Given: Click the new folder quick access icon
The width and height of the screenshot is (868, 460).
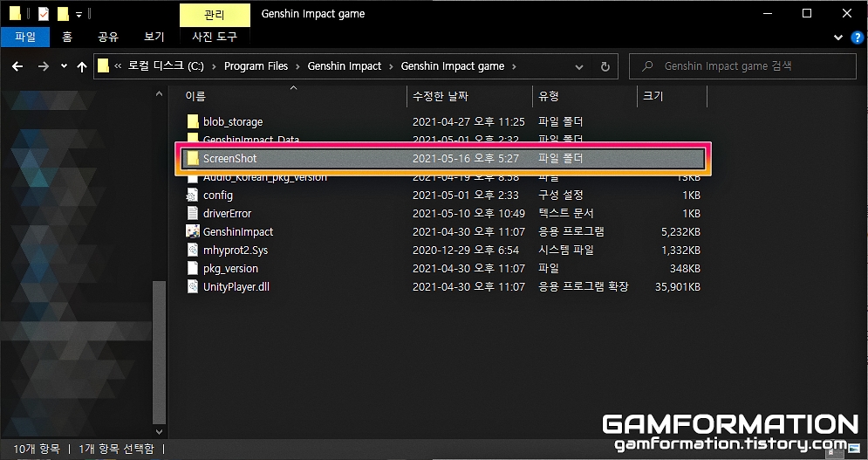Looking at the screenshot, I should pos(63,13).
